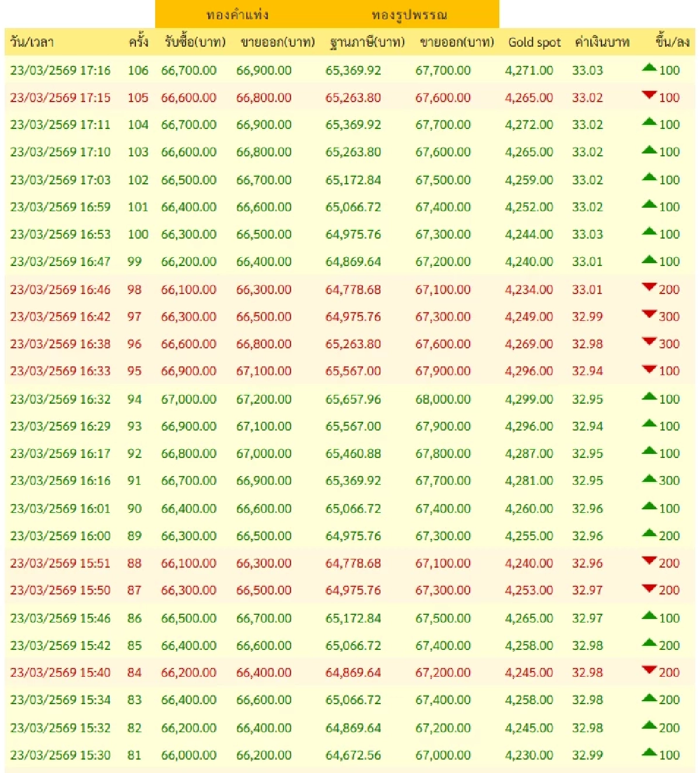700x773 pixels.
Task: Click the green up arrow in row 94
Action: [649, 397]
